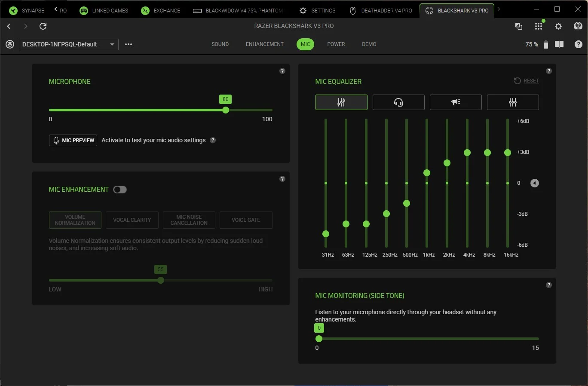The image size is (588, 386).
Task: Open the apps grid launcher icon
Action: (538, 26)
